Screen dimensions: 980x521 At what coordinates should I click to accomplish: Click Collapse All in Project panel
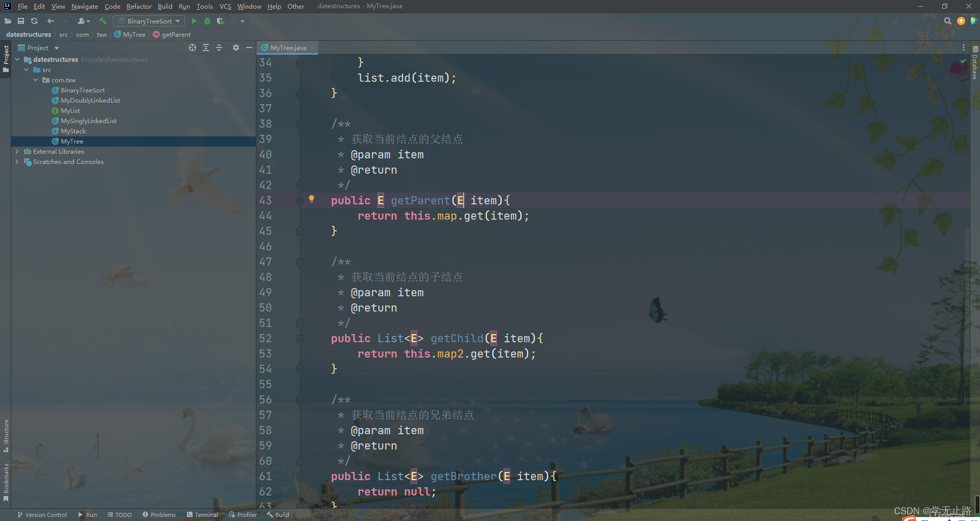(219, 48)
